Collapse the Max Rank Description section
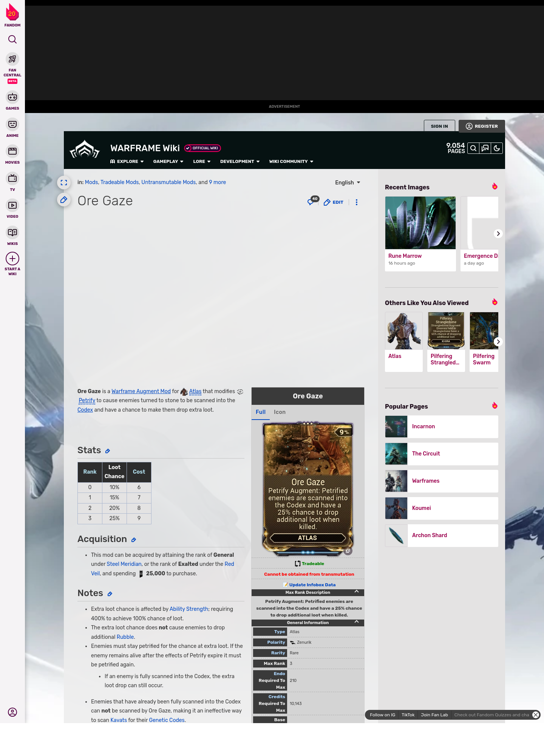Viewport: 544px width, 756px height. coord(308,592)
